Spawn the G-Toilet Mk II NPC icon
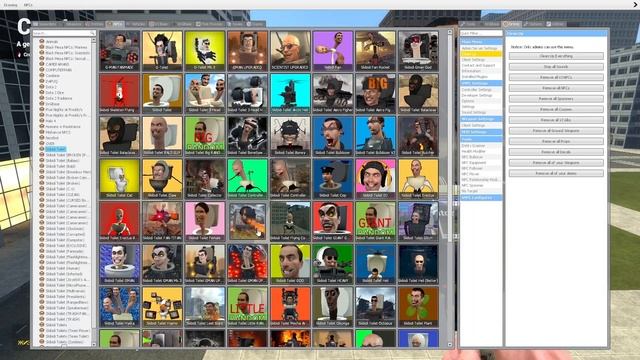This screenshot has height=360, width=640. point(205,51)
